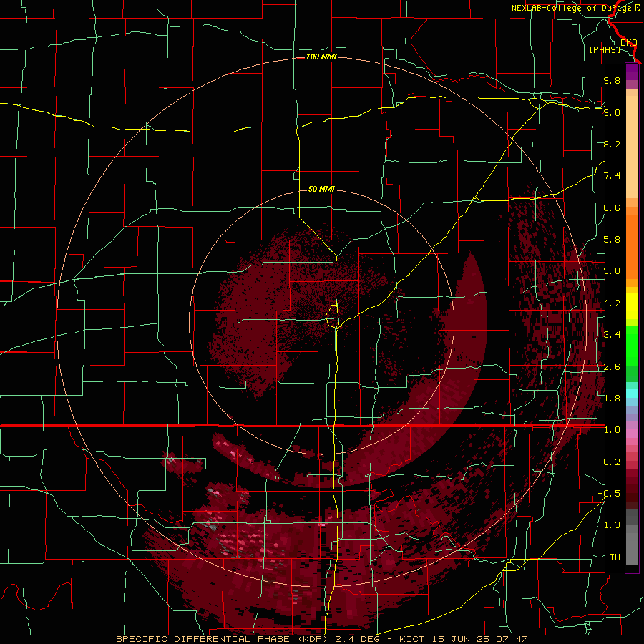Click the 1.0 legend value

612,430
